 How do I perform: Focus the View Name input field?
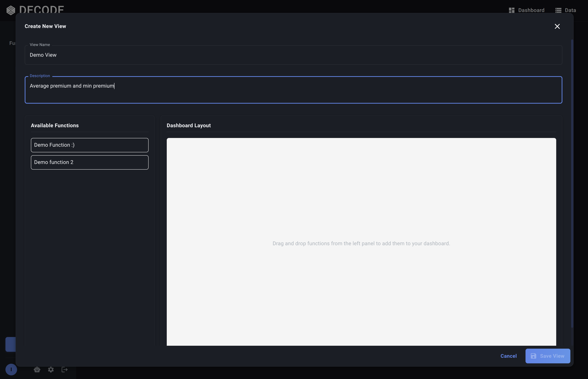293,55
